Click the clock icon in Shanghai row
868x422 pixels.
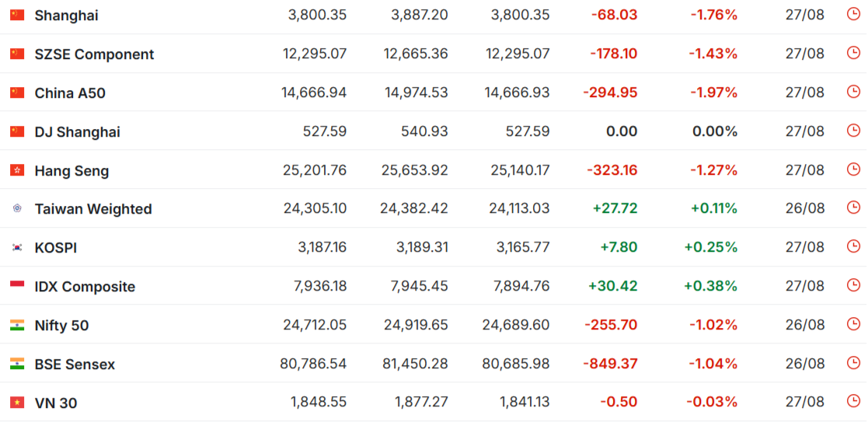pos(853,14)
